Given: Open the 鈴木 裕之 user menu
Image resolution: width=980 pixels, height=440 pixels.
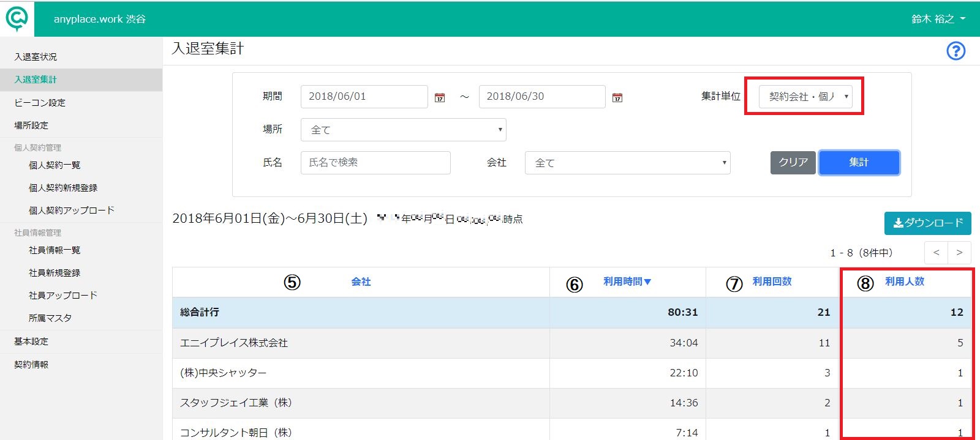Looking at the screenshot, I should (x=938, y=19).
